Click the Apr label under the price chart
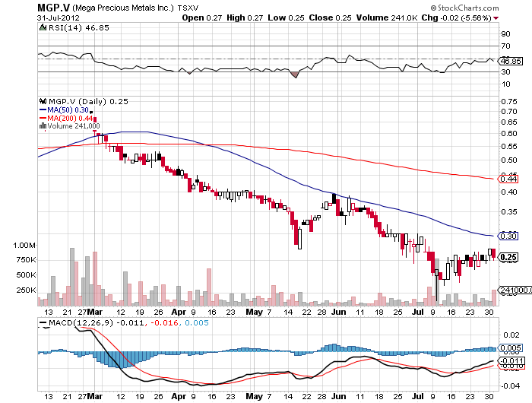The width and height of the screenshot is (532, 403). pos(179,312)
